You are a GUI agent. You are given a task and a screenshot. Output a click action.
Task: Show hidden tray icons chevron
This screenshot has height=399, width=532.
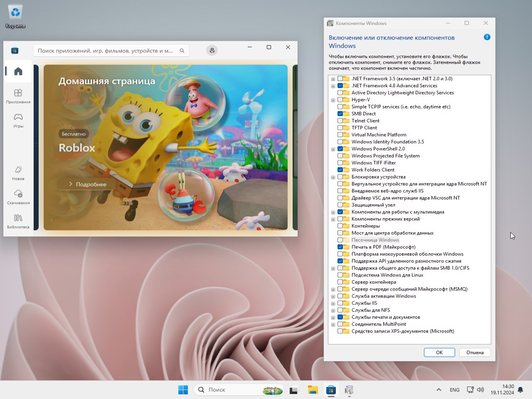439,390
